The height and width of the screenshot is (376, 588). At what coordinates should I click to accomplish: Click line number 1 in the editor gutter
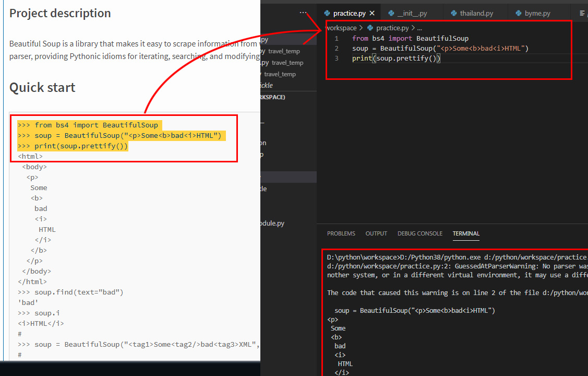pyautogui.click(x=337, y=38)
